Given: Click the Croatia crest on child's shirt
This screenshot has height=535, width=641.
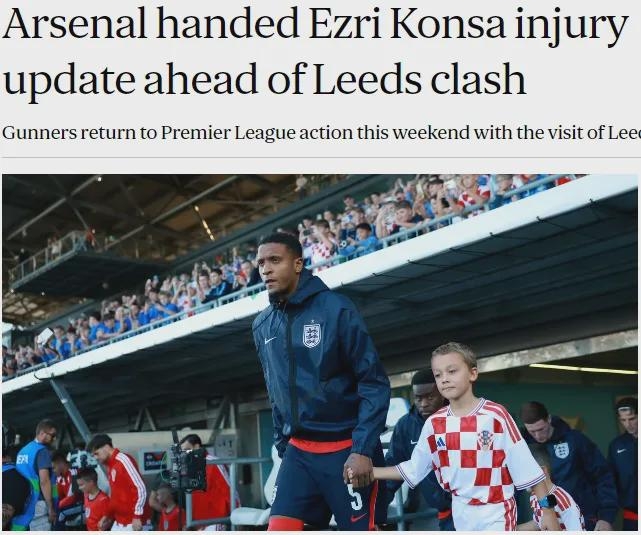Looking at the screenshot, I should click(x=484, y=440).
